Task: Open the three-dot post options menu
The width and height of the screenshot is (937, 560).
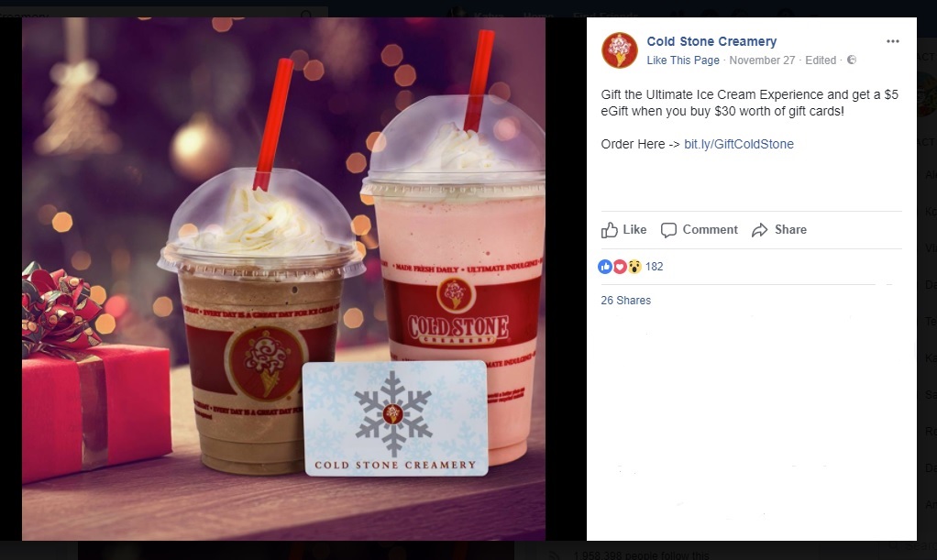Action: 893,41
